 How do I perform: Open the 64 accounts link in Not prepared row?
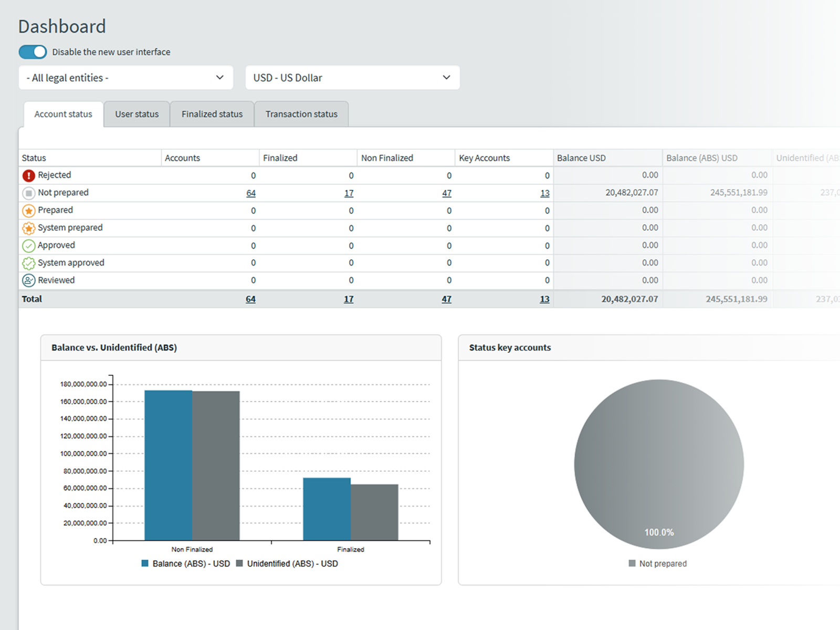[x=251, y=193]
